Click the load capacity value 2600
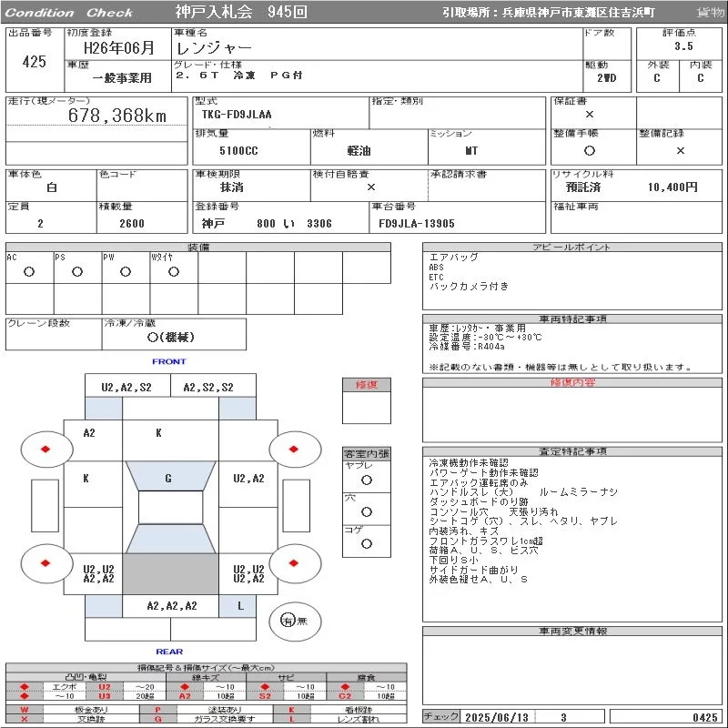The image size is (728, 728). (x=132, y=223)
